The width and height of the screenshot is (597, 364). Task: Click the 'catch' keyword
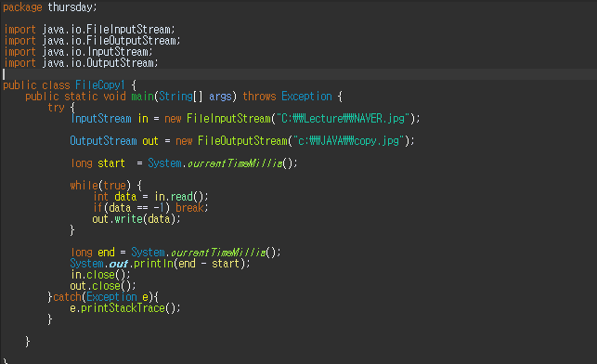67,297
